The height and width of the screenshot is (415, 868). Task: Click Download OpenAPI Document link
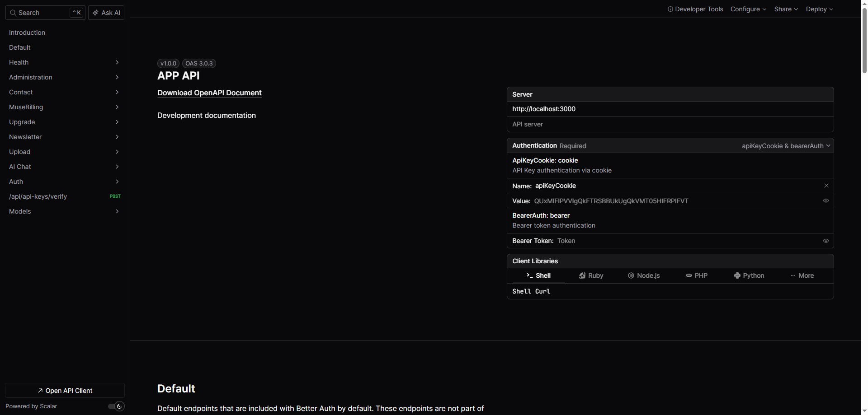(209, 93)
